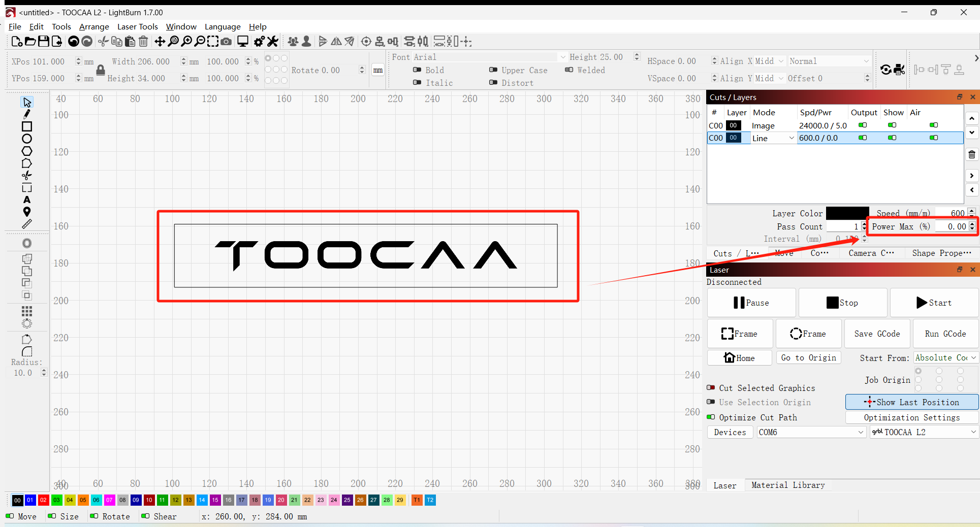This screenshot has width=980, height=527.
Task: Open the Circular Array tool
Action: (27, 323)
